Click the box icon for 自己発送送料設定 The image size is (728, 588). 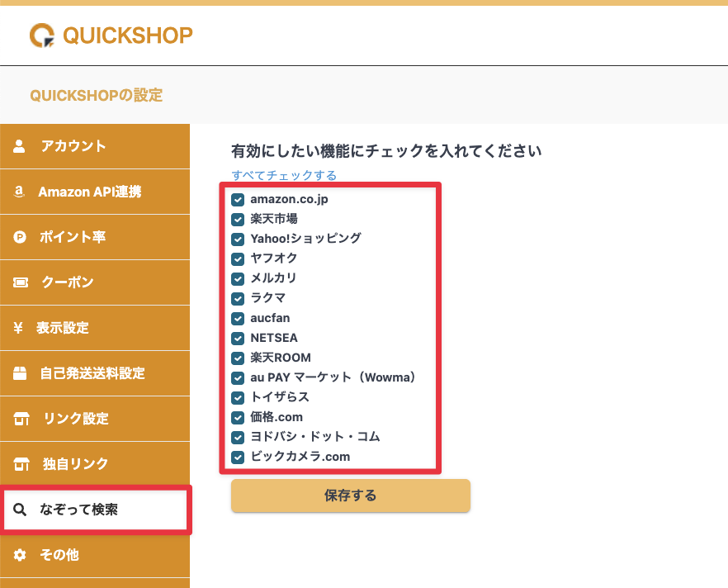click(x=20, y=373)
